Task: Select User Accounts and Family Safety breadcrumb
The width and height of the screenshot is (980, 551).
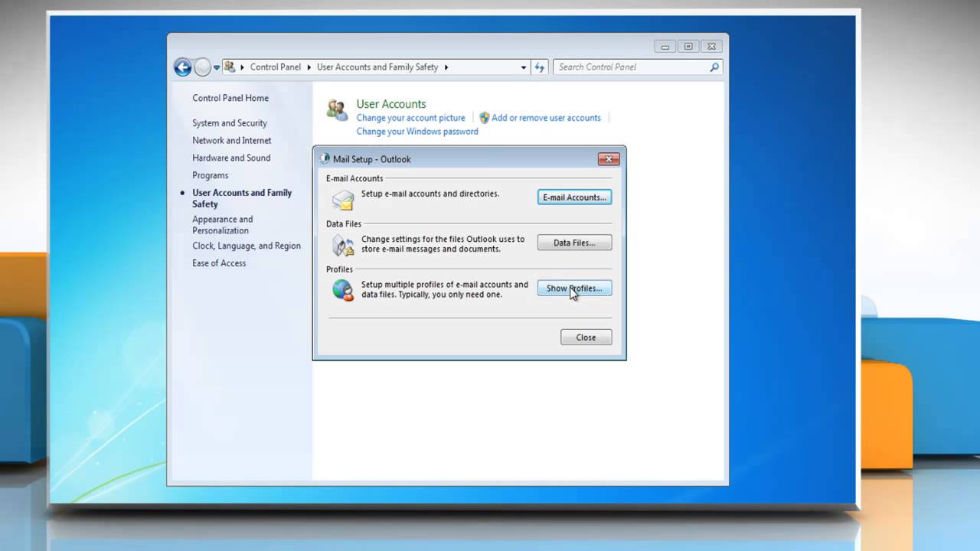Action: pyautogui.click(x=377, y=67)
